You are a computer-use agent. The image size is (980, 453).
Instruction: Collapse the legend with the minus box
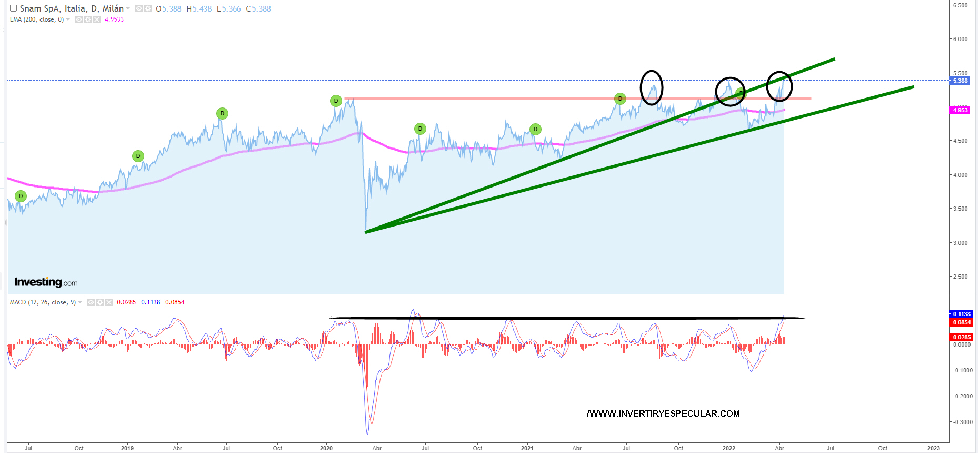click(14, 8)
